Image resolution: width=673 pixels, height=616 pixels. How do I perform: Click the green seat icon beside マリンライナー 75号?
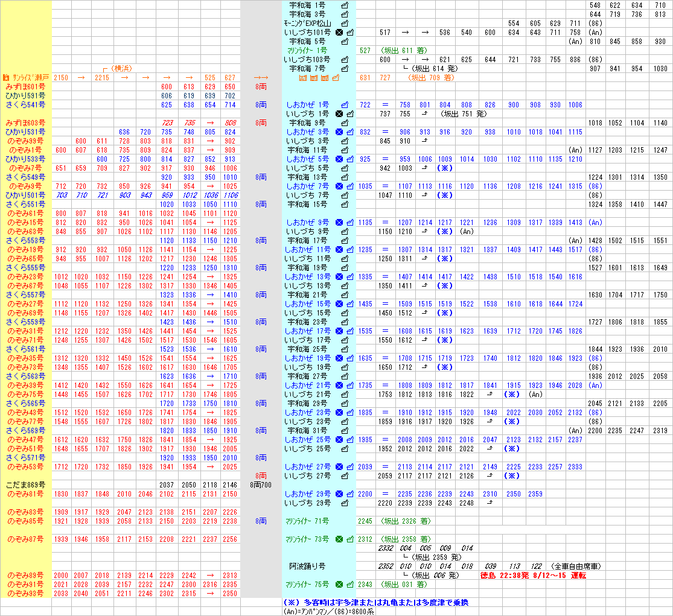(x=350, y=585)
